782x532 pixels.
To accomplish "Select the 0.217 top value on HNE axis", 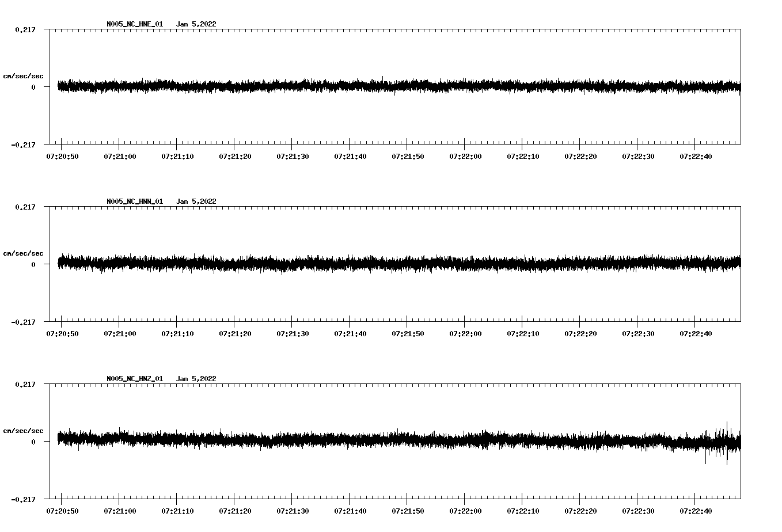I will pyautogui.click(x=25, y=29).
